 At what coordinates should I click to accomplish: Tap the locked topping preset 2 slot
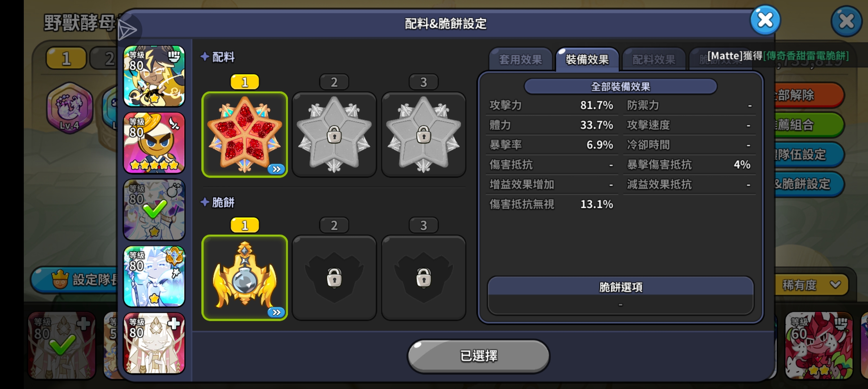[x=334, y=134]
